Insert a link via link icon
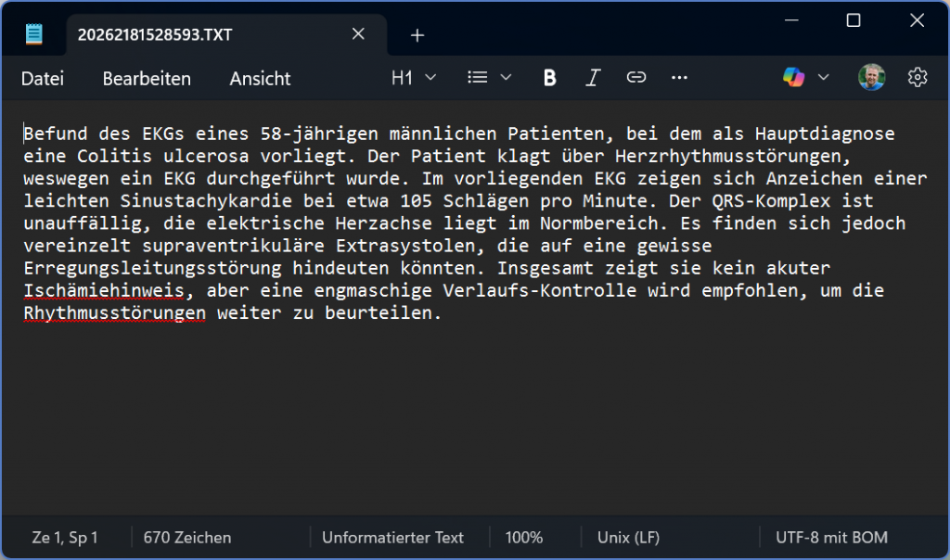The image size is (950, 560). [x=636, y=78]
